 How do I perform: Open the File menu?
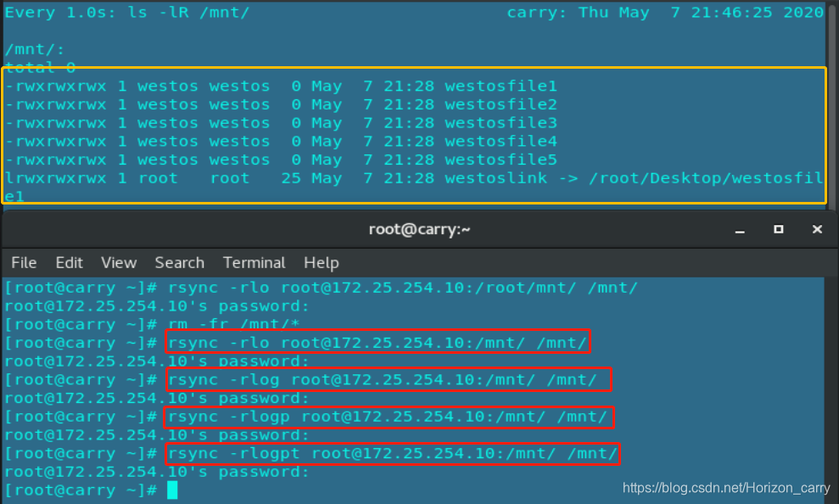point(24,262)
